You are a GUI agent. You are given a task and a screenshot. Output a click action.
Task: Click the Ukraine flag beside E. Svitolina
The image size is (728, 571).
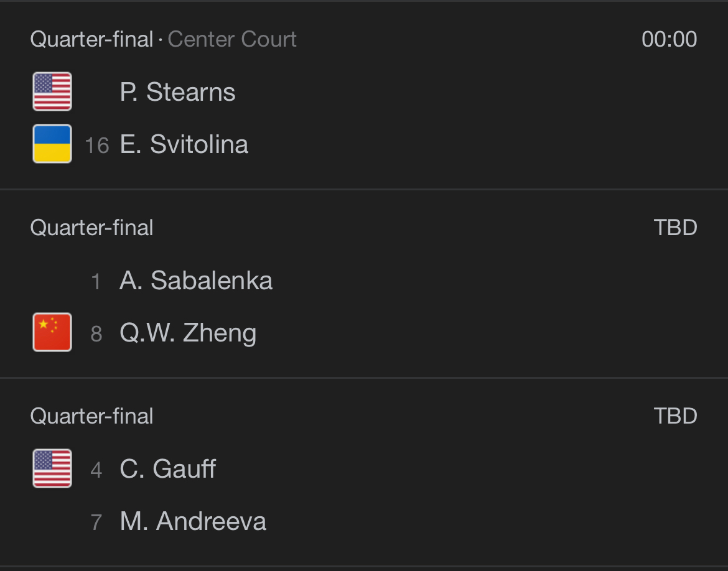52,144
